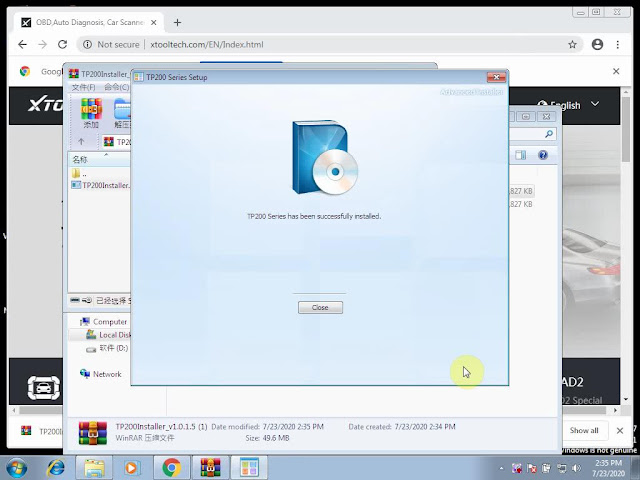Select Computer in Explorer navigation pane
Viewport: 640px width, 480px height.
104,322
